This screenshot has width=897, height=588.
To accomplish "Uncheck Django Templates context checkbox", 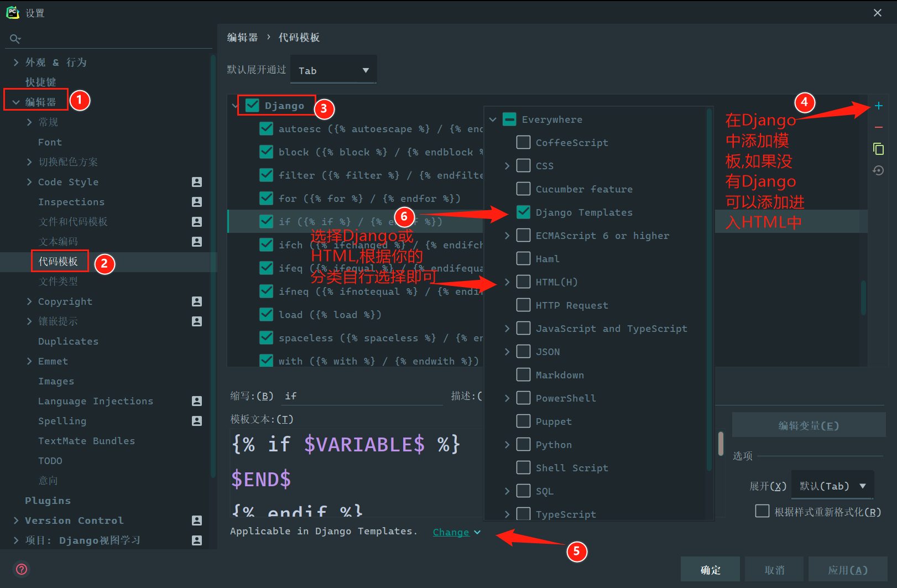I will click(x=523, y=212).
